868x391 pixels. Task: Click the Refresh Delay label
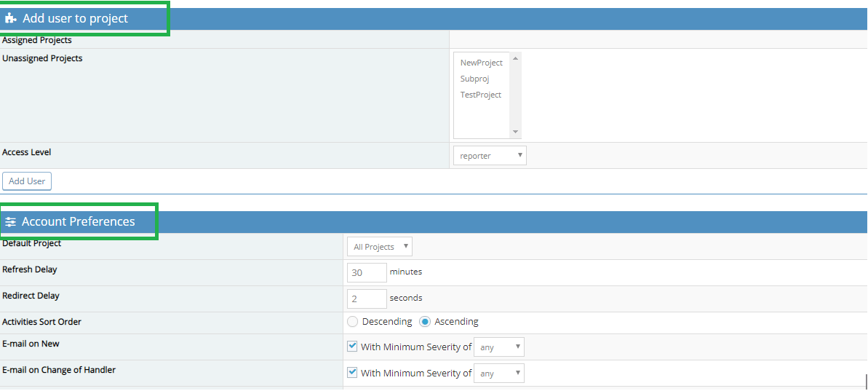[30, 269]
